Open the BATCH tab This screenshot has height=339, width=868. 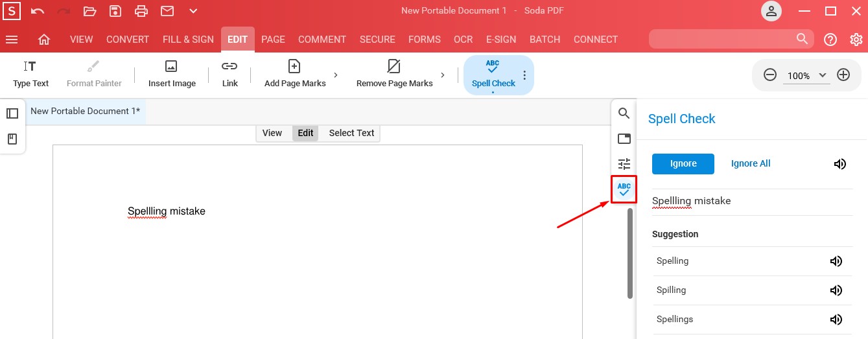545,40
